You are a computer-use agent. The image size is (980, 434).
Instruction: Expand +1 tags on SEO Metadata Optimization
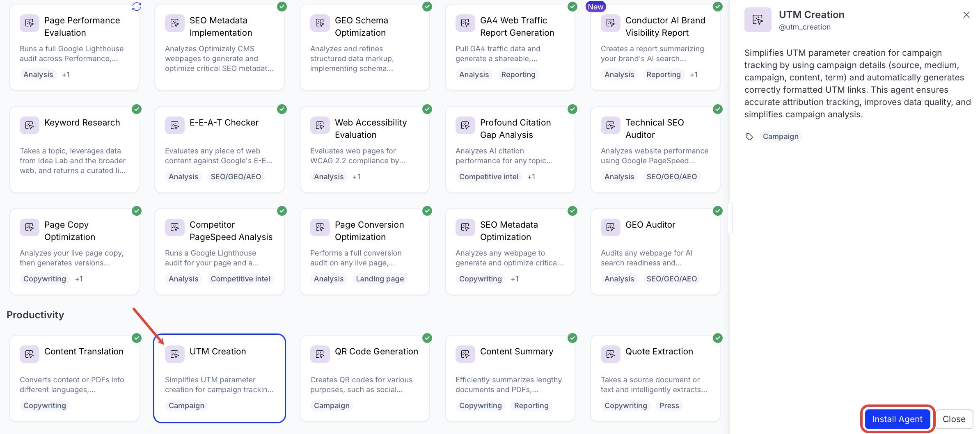point(515,279)
